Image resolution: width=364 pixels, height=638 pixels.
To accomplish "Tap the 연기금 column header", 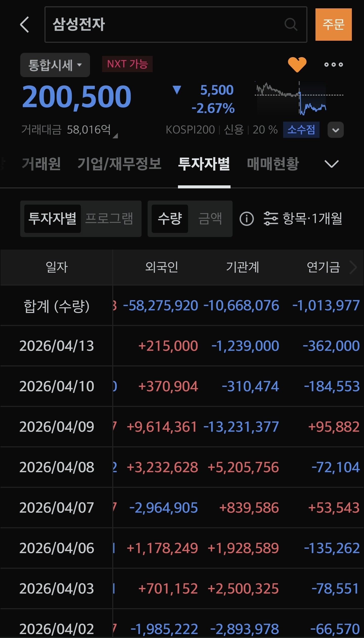I will point(323,267).
